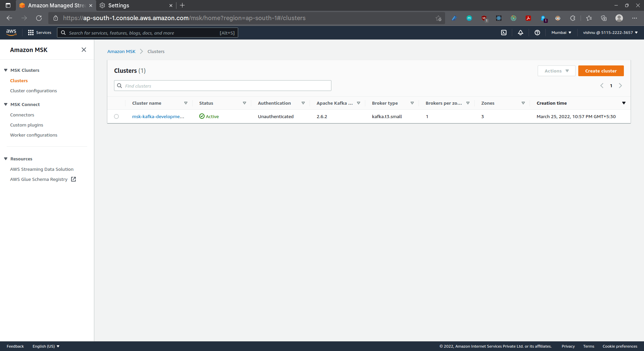The width and height of the screenshot is (644, 351).
Task: Open the help question mark menu
Action: (537, 33)
